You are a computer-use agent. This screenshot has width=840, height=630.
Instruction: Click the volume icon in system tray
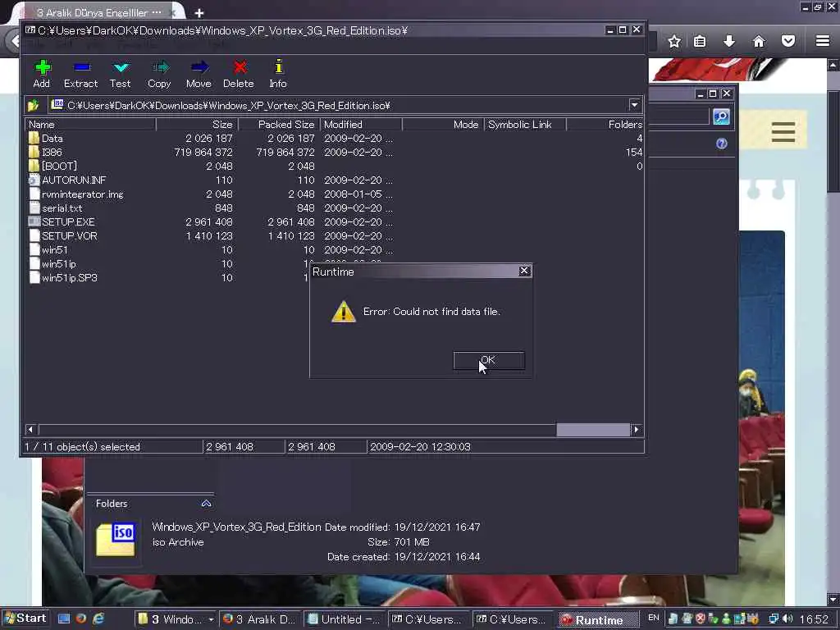click(x=788, y=619)
